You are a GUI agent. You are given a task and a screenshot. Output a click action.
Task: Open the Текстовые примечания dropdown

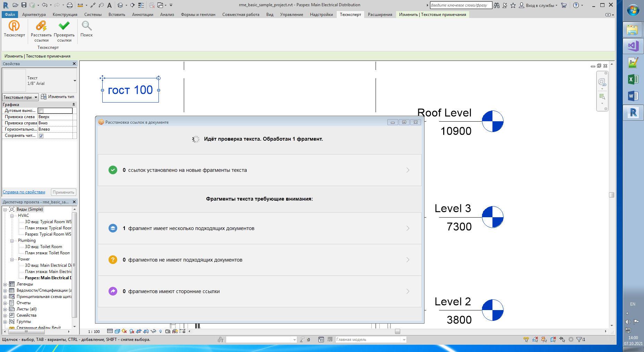[20, 97]
